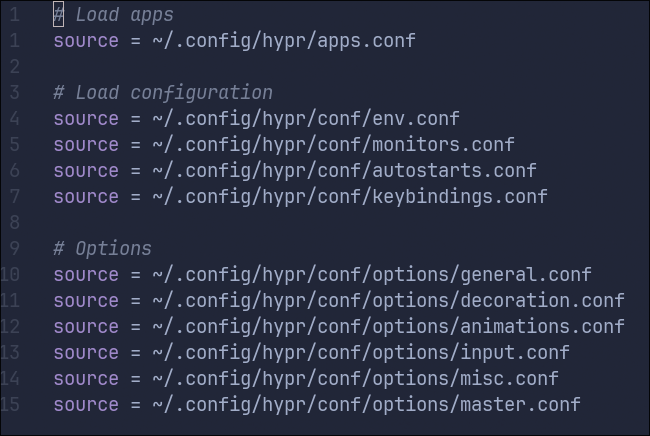Click the 'source' keyword before master.conf
Screen dimensions: 650x436
pyautogui.click(x=86, y=405)
